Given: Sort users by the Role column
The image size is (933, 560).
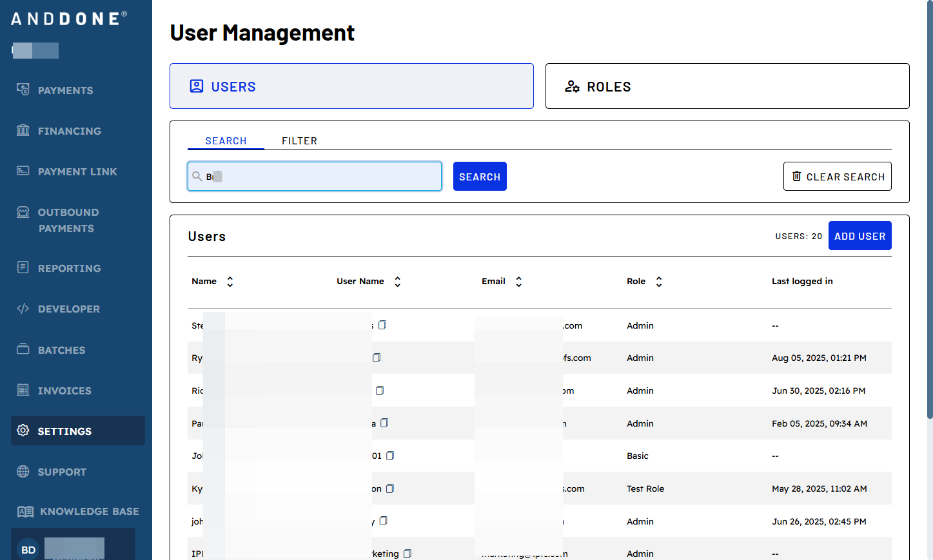Looking at the screenshot, I should point(659,282).
